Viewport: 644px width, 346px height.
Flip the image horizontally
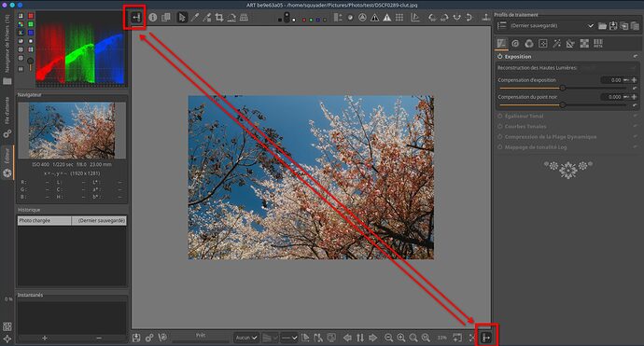(456, 18)
